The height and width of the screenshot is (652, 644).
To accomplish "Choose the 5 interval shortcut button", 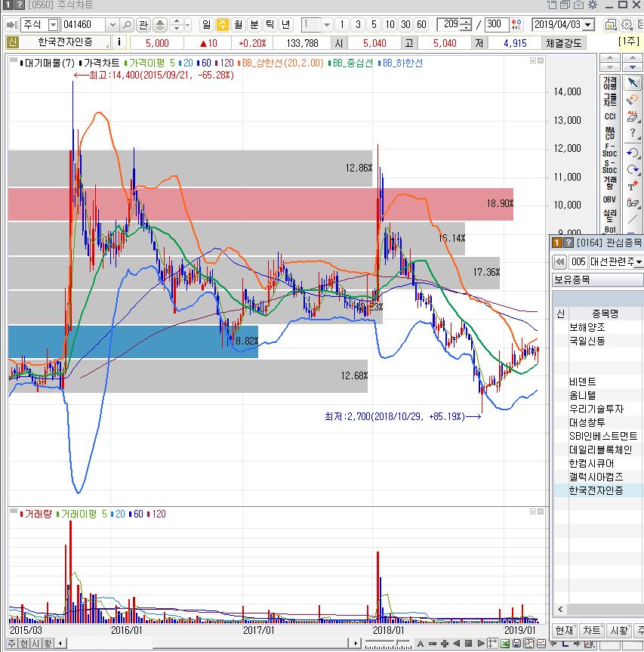I will click(374, 24).
